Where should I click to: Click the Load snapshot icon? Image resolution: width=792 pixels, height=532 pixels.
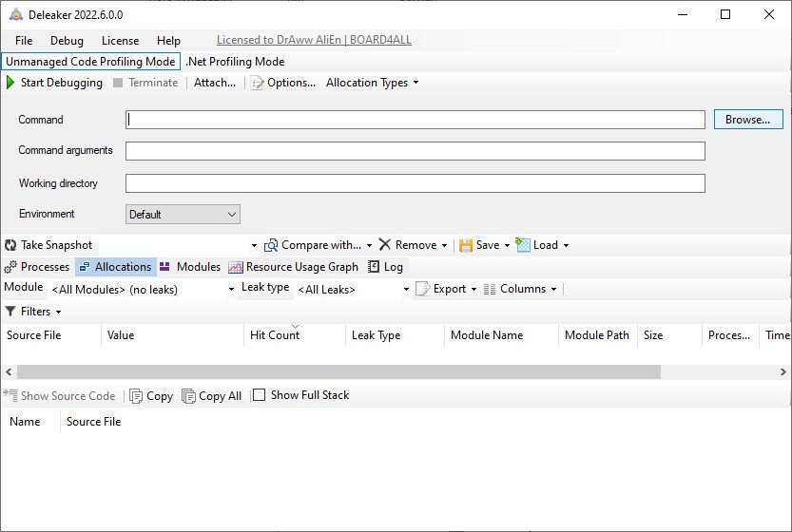pos(523,245)
